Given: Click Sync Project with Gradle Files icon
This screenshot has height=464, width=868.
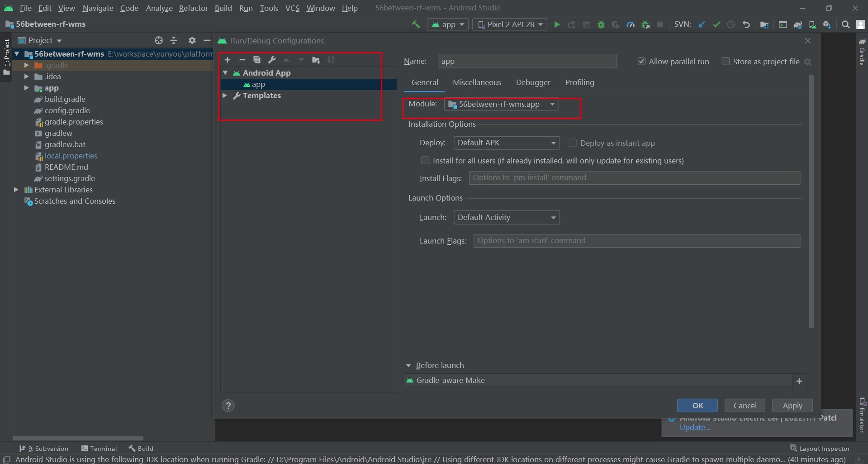Looking at the screenshot, I should tap(798, 24).
